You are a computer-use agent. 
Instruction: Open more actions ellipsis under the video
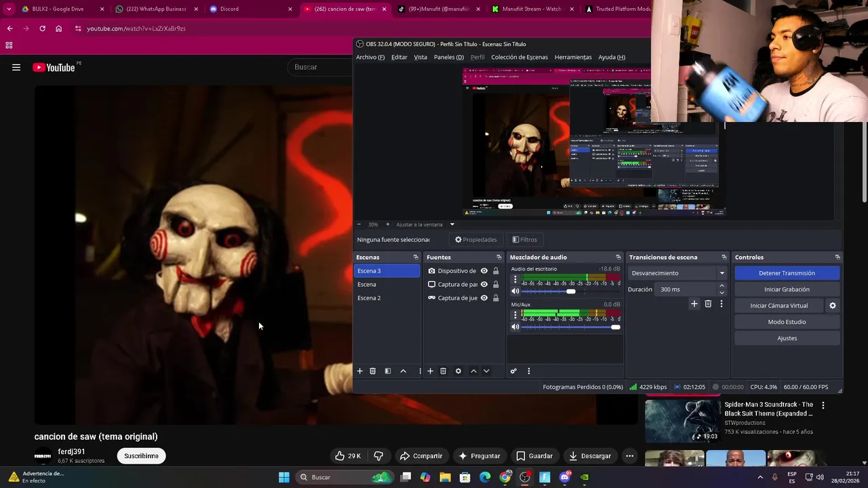(x=629, y=455)
